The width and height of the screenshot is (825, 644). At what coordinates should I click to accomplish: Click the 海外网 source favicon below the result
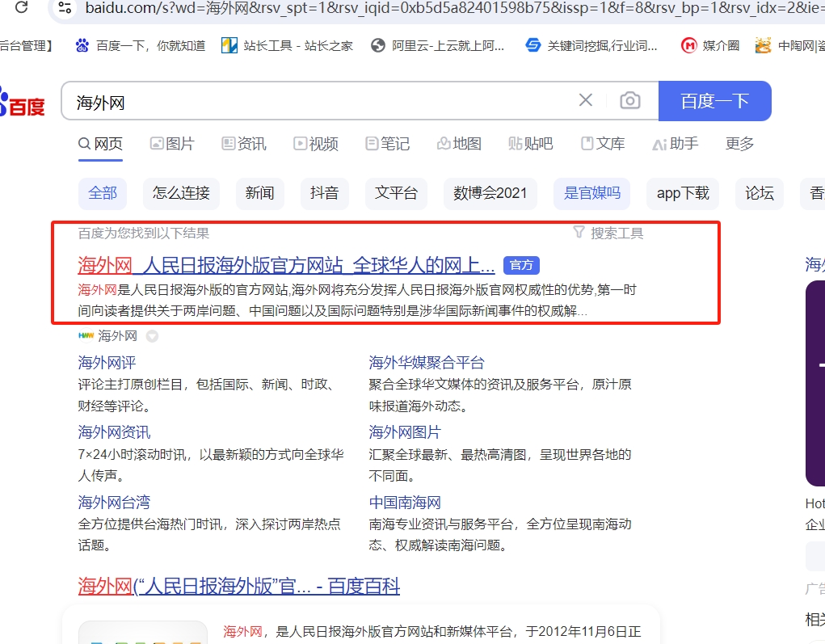86,335
